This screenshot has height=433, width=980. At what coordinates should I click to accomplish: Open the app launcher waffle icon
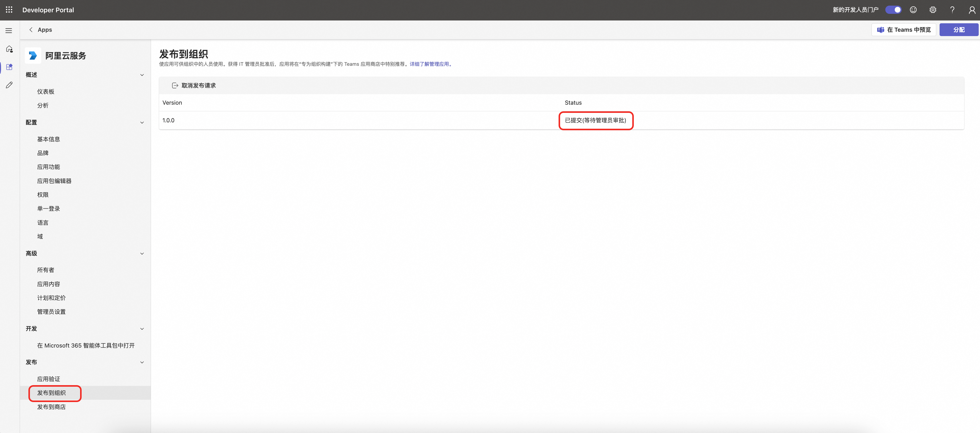pyautogui.click(x=9, y=10)
